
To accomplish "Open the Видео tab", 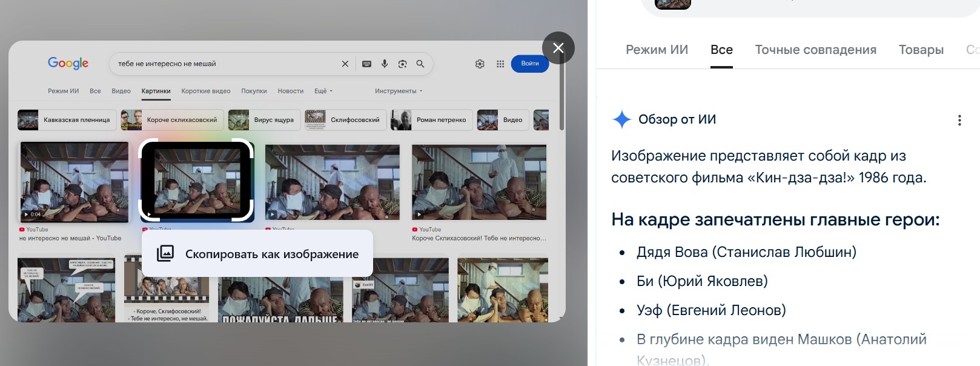I will point(121,91).
